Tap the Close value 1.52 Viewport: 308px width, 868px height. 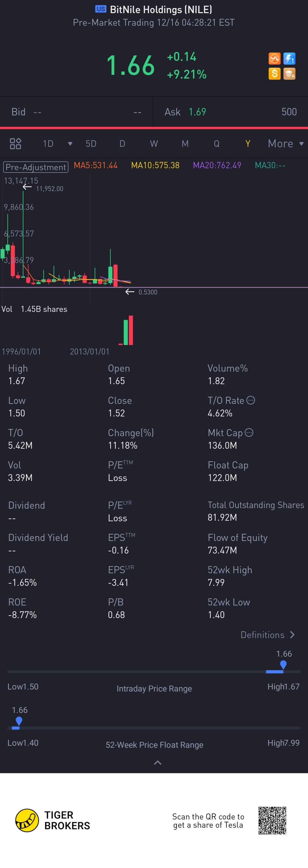pyautogui.click(x=116, y=413)
